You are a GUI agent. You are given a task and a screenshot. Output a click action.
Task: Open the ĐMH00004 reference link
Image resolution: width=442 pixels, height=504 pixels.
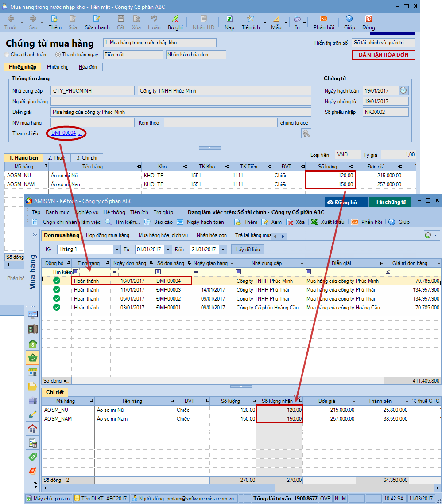point(63,133)
